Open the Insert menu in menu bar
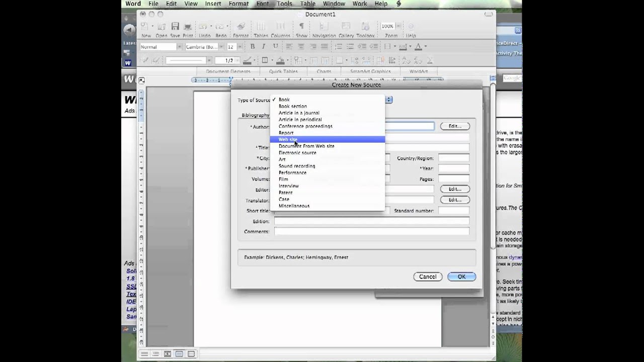 (213, 4)
